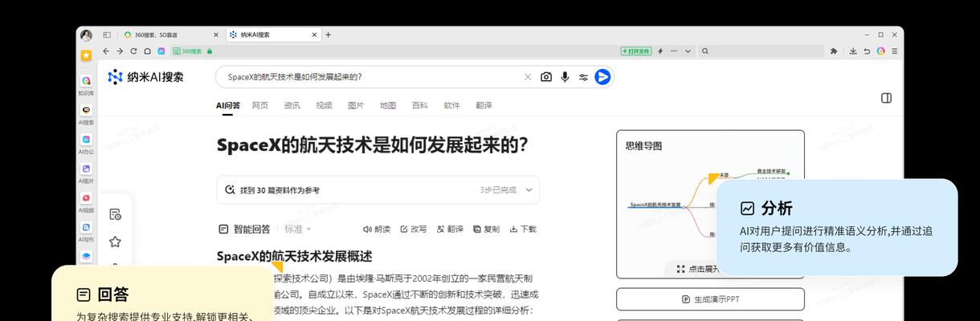Open 知识库 in the sidebar
This screenshot has height=321, width=980.
pyautogui.click(x=86, y=85)
